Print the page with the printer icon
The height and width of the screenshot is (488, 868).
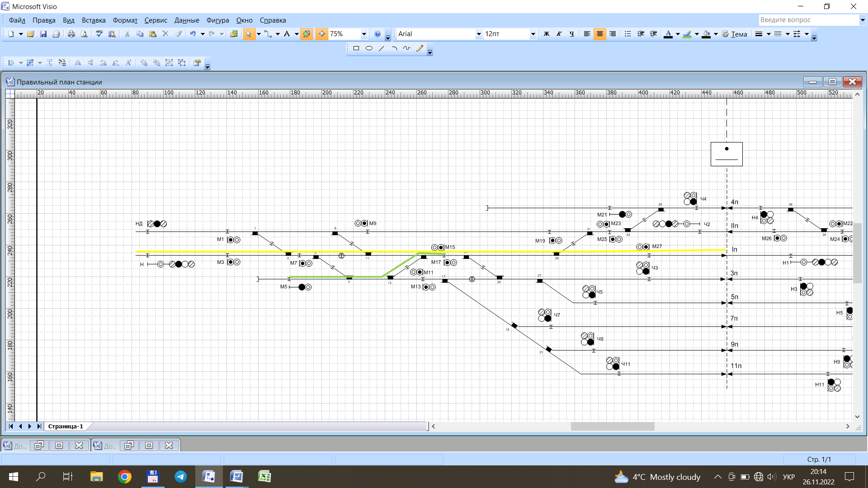71,34
